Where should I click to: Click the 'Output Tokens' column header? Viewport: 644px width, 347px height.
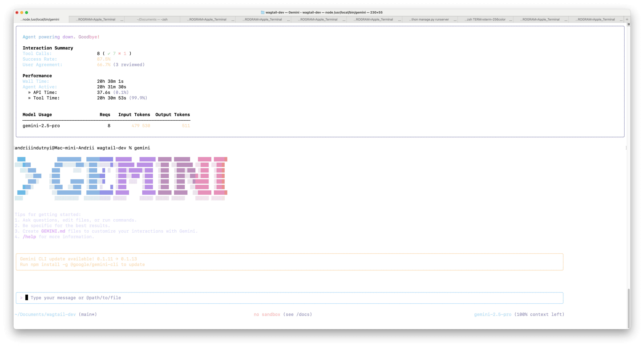tap(173, 114)
